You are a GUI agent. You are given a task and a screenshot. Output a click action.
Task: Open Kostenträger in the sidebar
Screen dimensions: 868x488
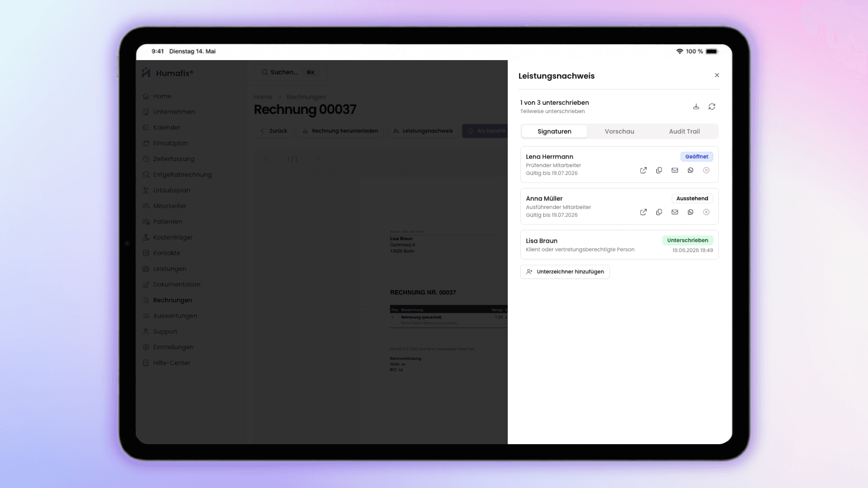click(167, 237)
